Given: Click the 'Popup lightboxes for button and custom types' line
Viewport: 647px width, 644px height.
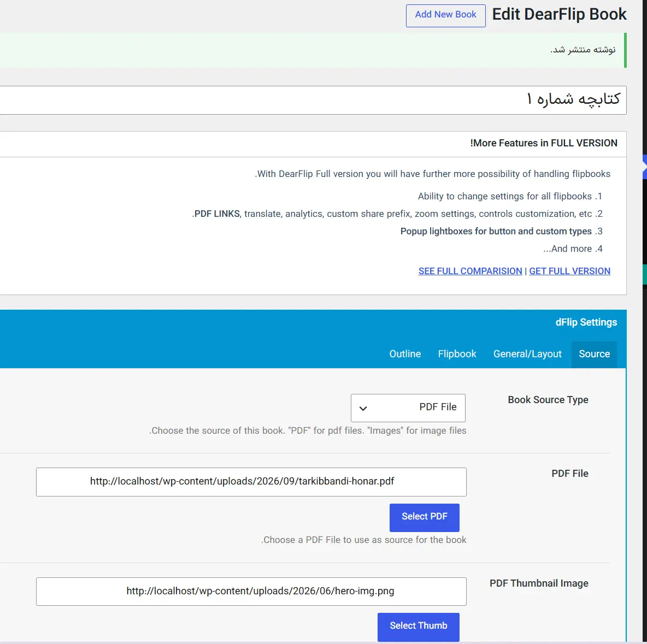Looking at the screenshot, I should [x=496, y=232].
